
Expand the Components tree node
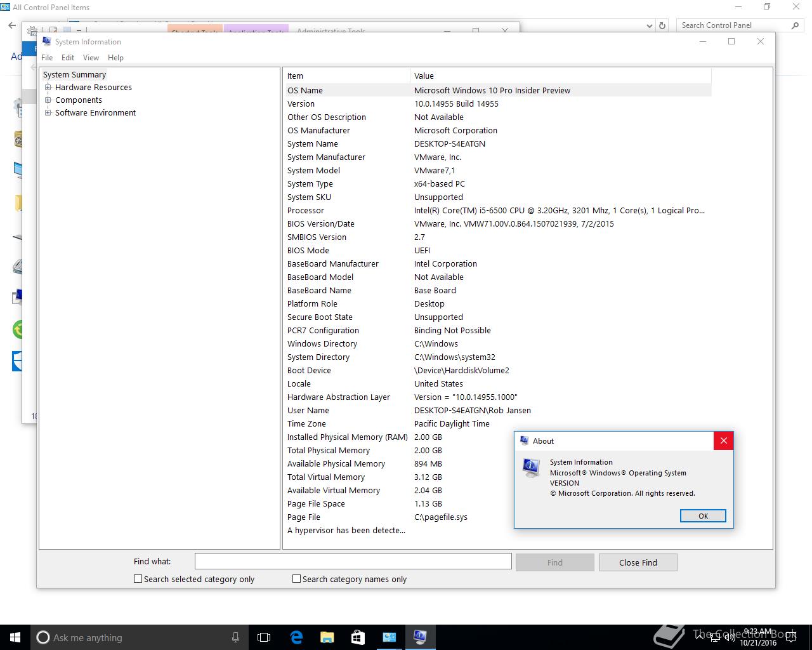48,100
